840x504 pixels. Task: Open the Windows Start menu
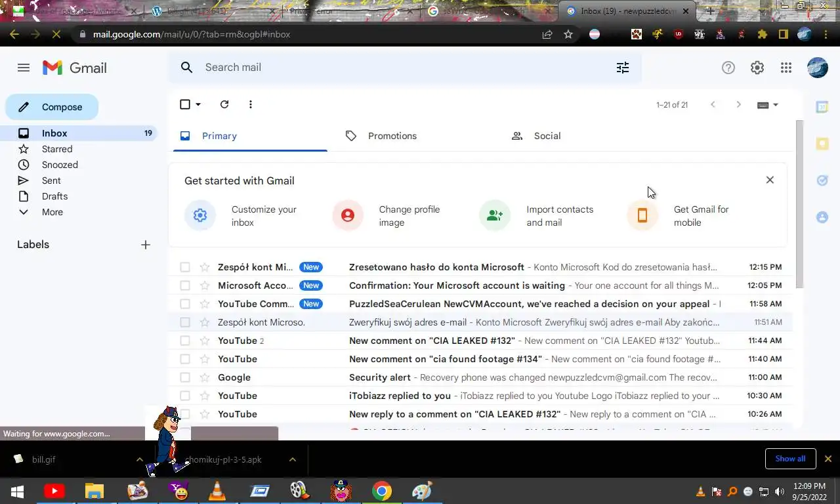tap(17, 491)
